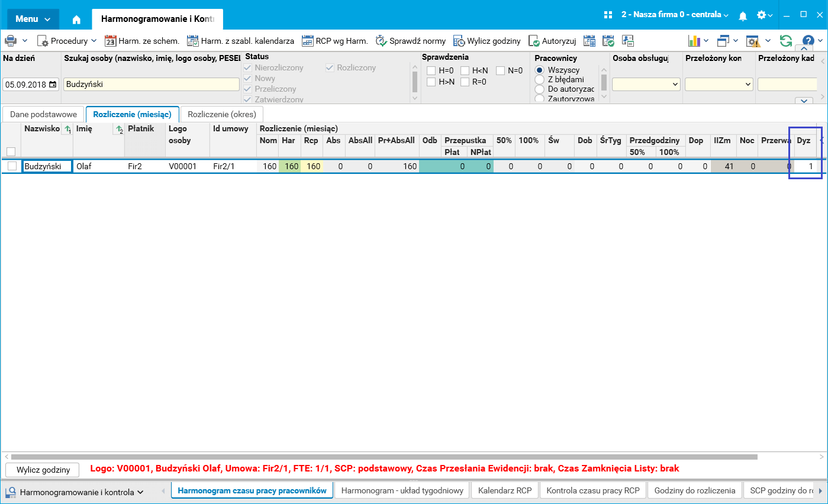The height and width of the screenshot is (504, 828).
Task: Click the four-squares company switcher icon
Action: (x=608, y=15)
